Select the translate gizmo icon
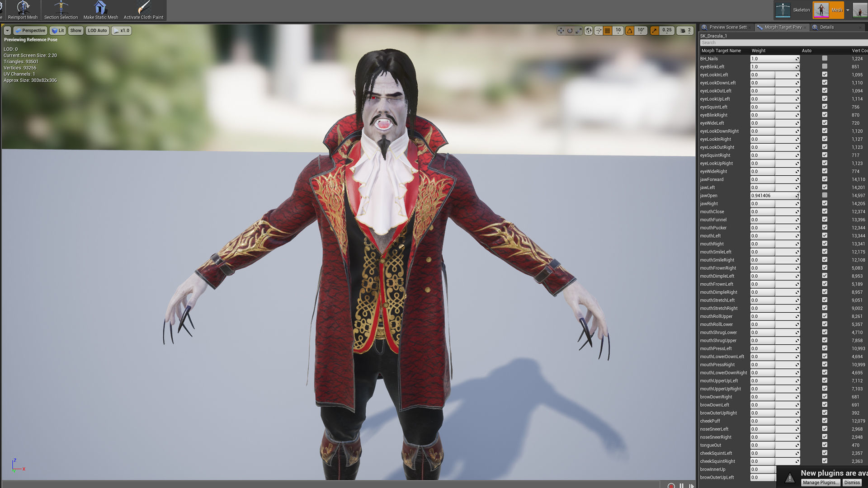 (x=561, y=31)
